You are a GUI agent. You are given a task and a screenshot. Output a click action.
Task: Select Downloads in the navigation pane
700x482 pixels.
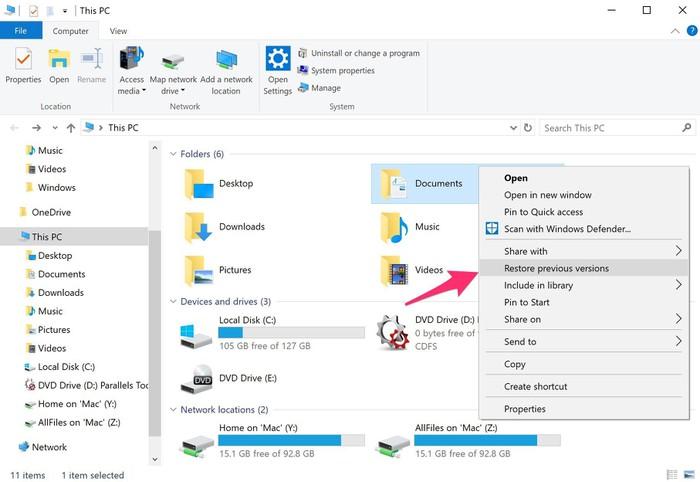(x=55, y=293)
